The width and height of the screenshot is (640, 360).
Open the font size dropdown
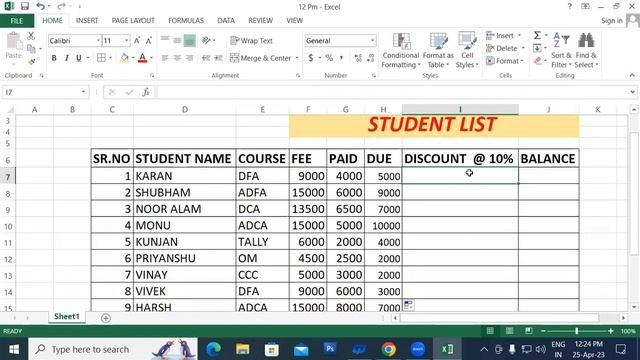pyautogui.click(x=126, y=40)
